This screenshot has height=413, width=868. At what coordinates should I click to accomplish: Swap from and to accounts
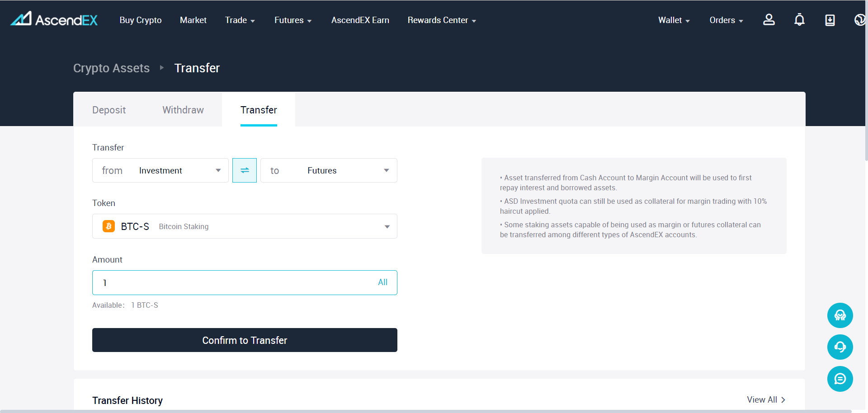(245, 170)
